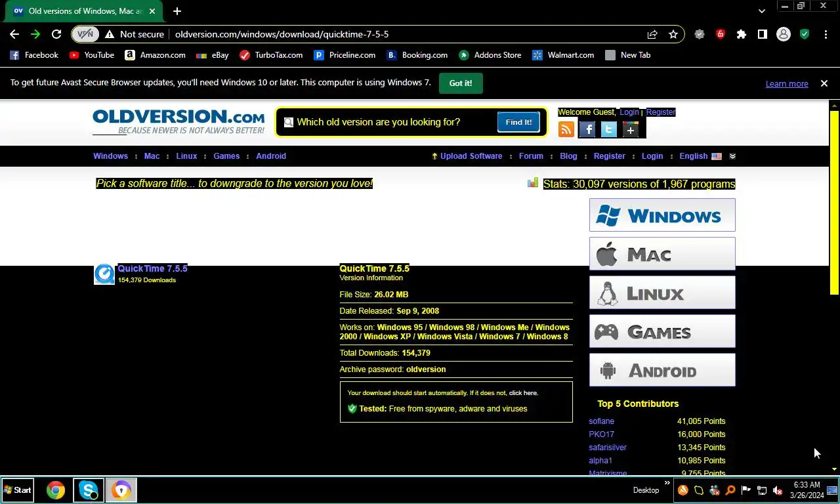Open the Android platform banner button
Screen dimensions: 840x504
[x=662, y=370]
